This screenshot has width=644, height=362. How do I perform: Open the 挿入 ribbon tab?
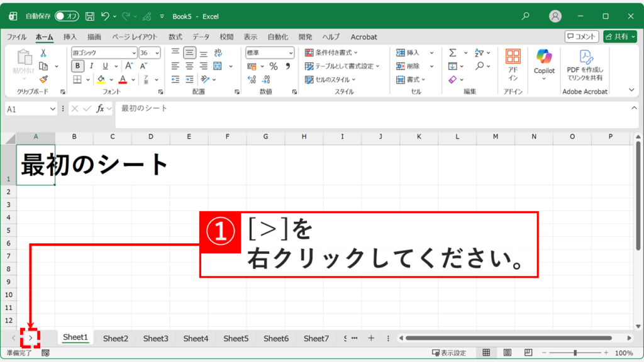point(69,36)
